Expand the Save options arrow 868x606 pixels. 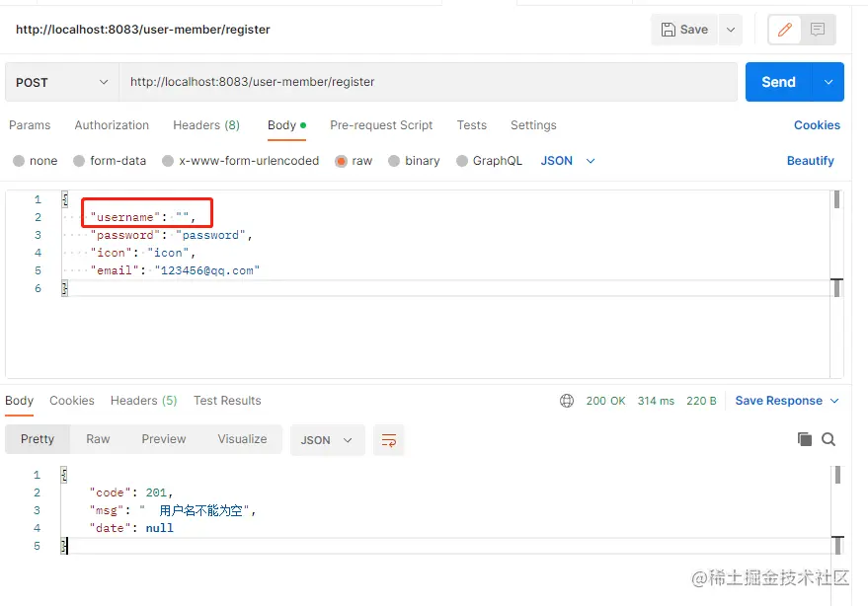[x=731, y=30]
